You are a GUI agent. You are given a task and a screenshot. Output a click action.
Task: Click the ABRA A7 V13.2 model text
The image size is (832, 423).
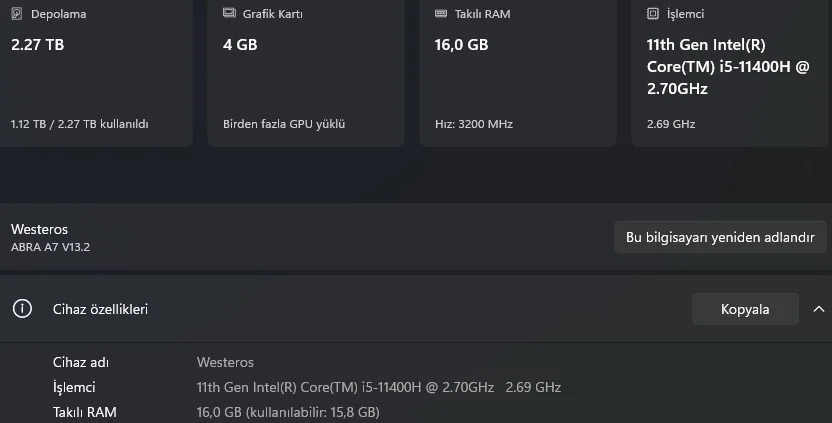click(x=50, y=246)
